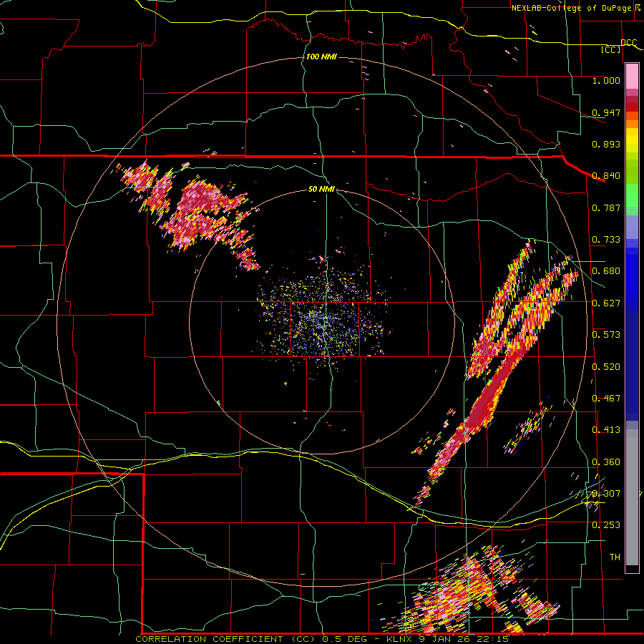Click the TH legend label
The width and height of the screenshot is (644, 644).
coord(615,557)
